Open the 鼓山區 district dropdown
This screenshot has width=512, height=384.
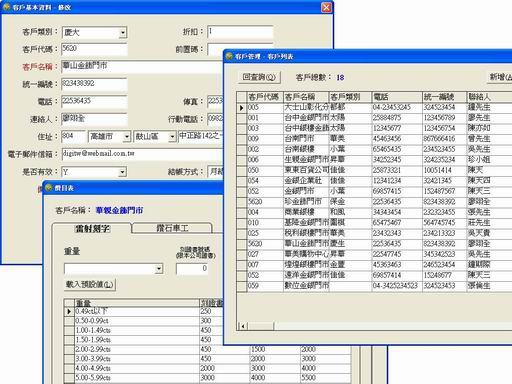172,137
